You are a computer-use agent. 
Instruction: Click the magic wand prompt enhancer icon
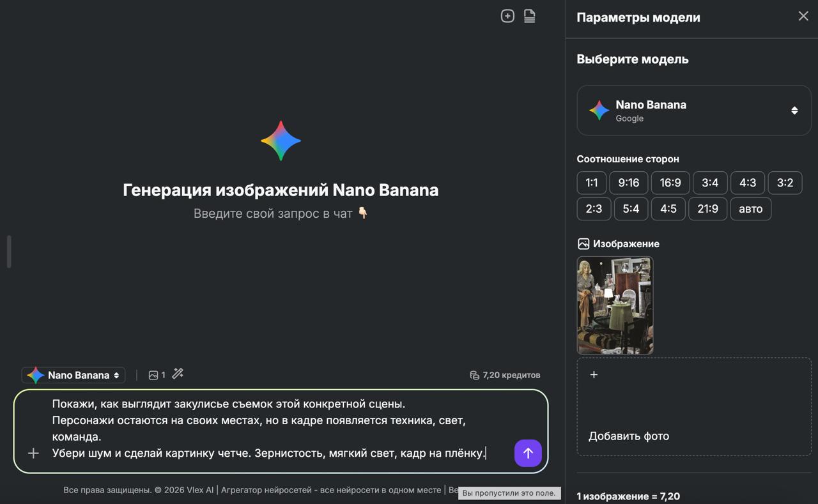(177, 374)
